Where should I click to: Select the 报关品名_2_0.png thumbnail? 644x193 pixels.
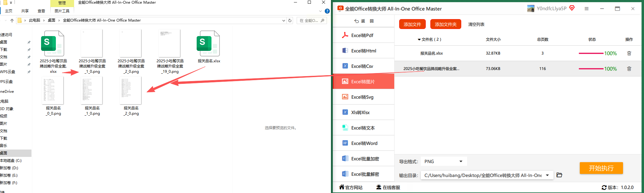tap(131, 96)
